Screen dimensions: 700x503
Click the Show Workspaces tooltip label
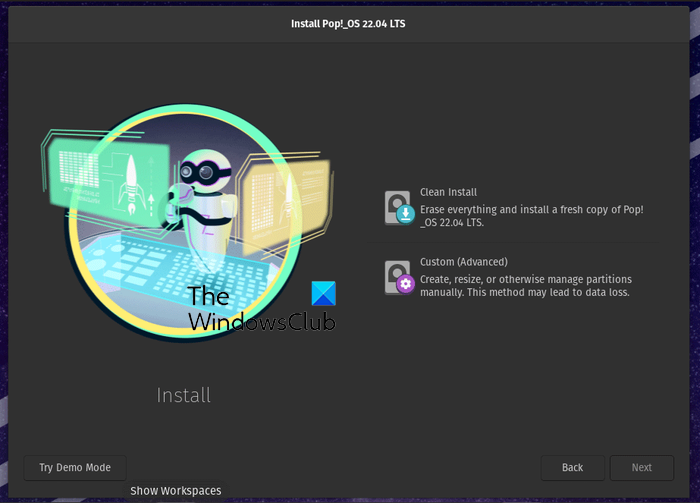click(175, 491)
